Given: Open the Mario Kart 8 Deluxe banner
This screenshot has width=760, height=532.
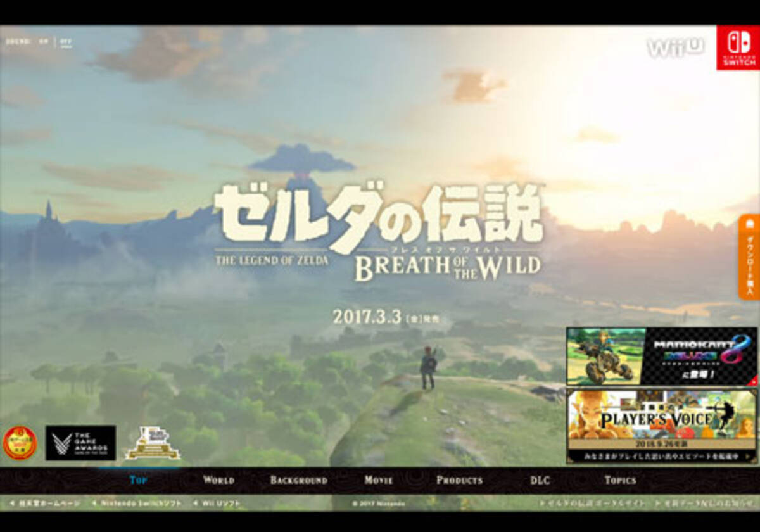Looking at the screenshot, I should (x=662, y=357).
